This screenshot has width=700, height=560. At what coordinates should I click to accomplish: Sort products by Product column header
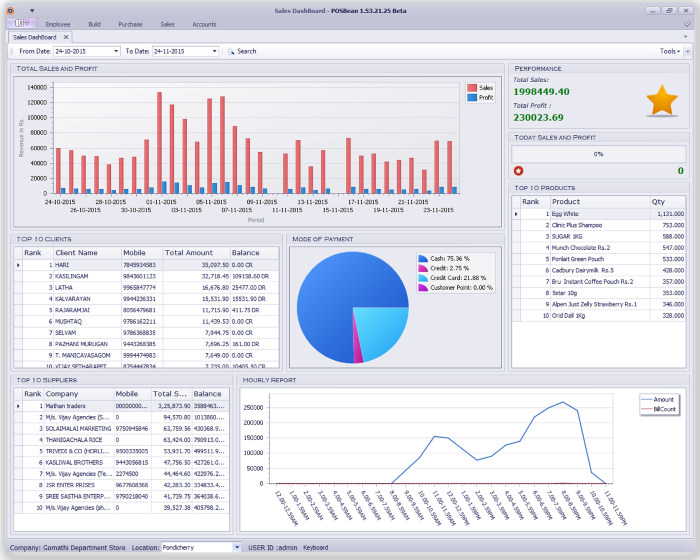[x=600, y=202]
